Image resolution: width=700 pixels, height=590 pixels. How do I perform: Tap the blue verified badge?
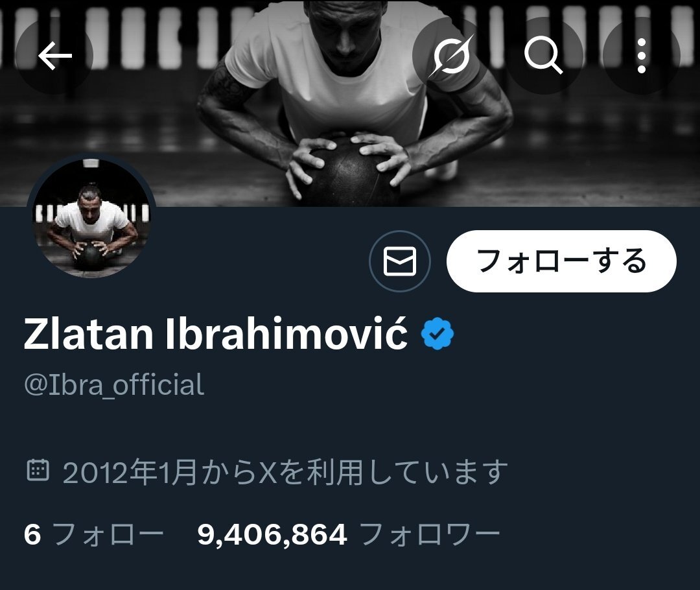[x=437, y=333]
